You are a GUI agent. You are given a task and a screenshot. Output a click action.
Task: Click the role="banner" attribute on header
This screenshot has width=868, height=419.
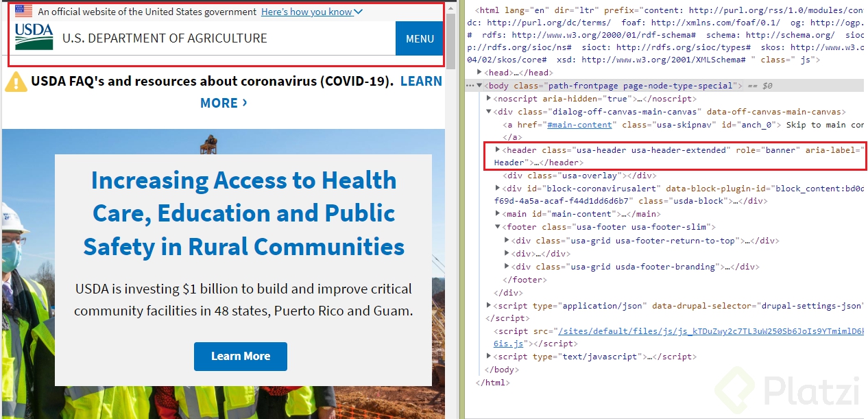768,149
